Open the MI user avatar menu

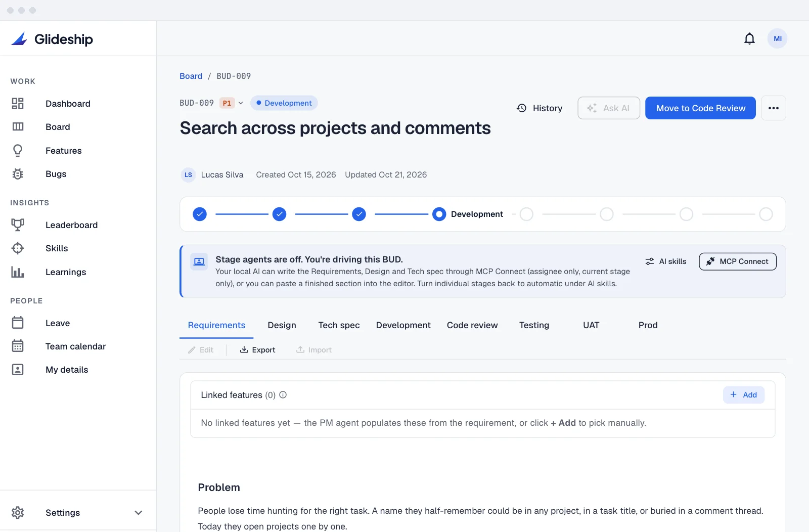(x=778, y=38)
